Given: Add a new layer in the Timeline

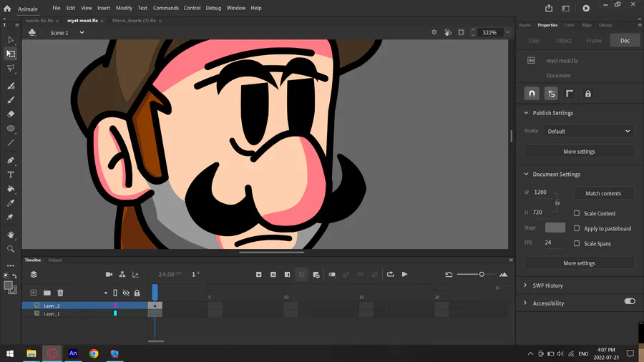Looking at the screenshot, I should point(33,293).
